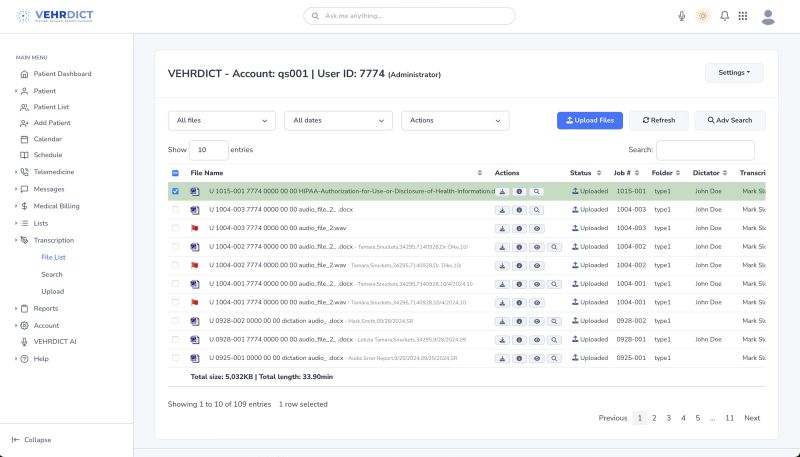
Task: Show info for the HIPAA-Authorization file
Action: coord(519,192)
